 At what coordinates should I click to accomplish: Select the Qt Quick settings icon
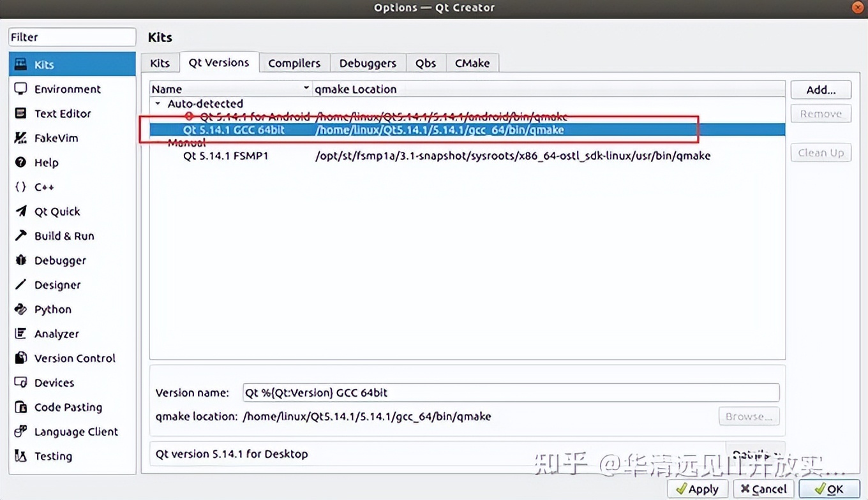(x=57, y=211)
